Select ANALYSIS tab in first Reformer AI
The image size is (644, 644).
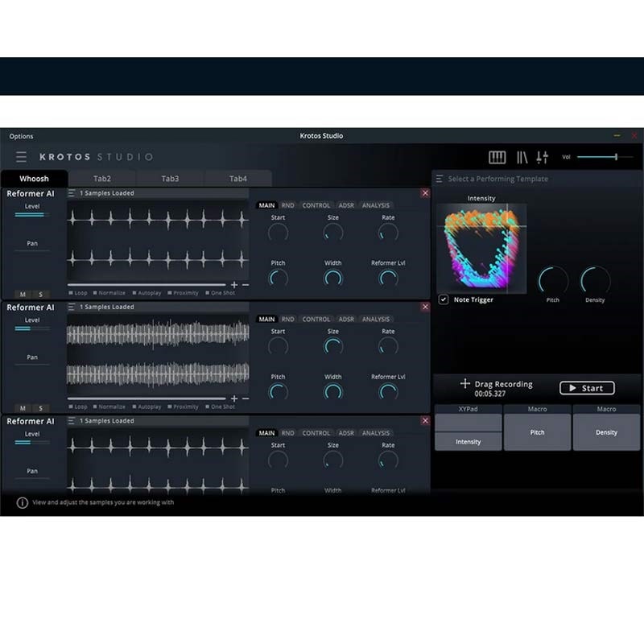pyautogui.click(x=376, y=205)
